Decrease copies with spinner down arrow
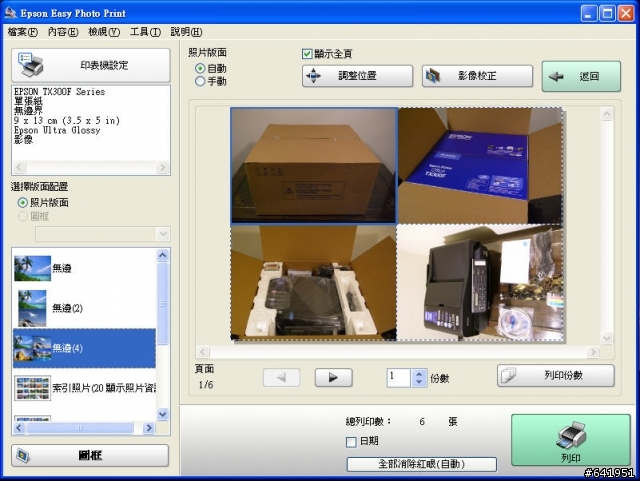Screen dimensions: 640x481 419,382
